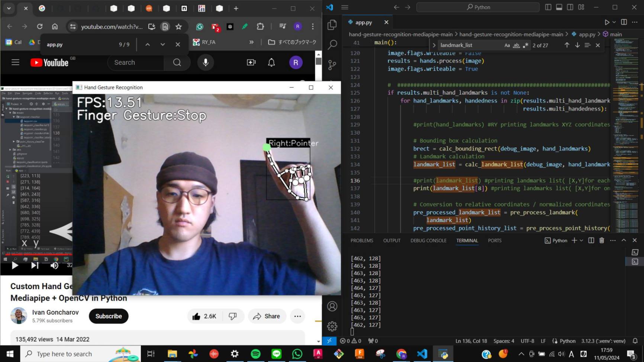Viewport: 644px width, 362px height.
Task: Change indentation via Spaces: 4
Action: coord(504,341)
